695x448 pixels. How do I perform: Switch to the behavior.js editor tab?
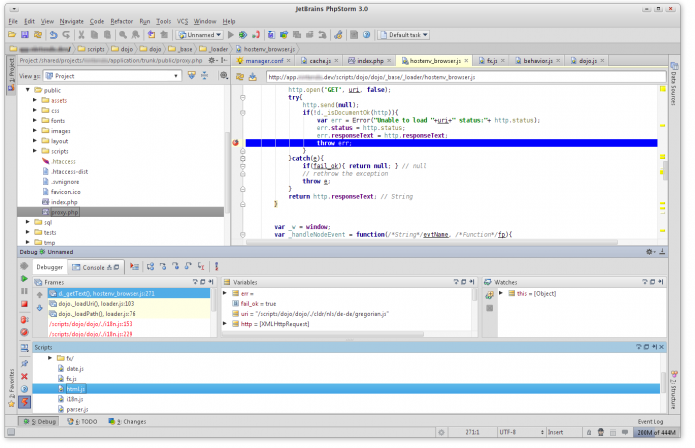click(x=538, y=61)
